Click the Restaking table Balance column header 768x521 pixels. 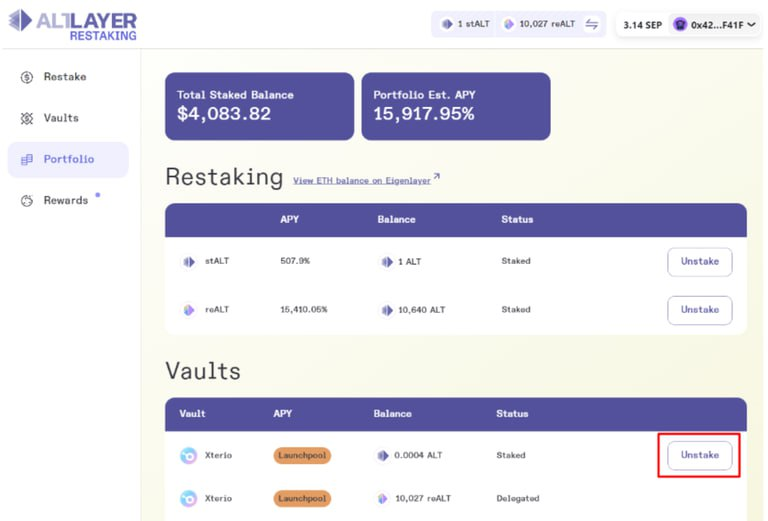click(x=396, y=219)
